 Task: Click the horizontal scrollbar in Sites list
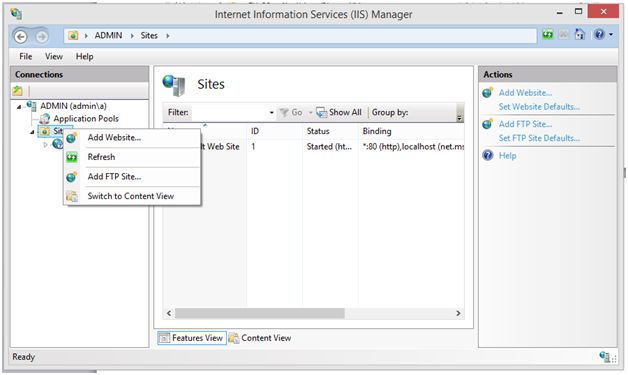tap(260, 313)
